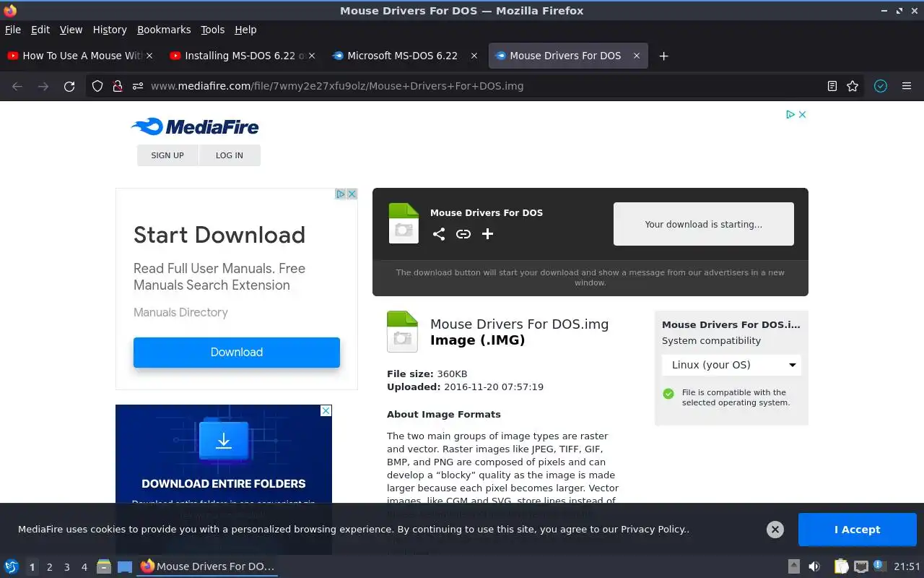
Task: Open the clipboard tray icon
Action: coord(841,566)
